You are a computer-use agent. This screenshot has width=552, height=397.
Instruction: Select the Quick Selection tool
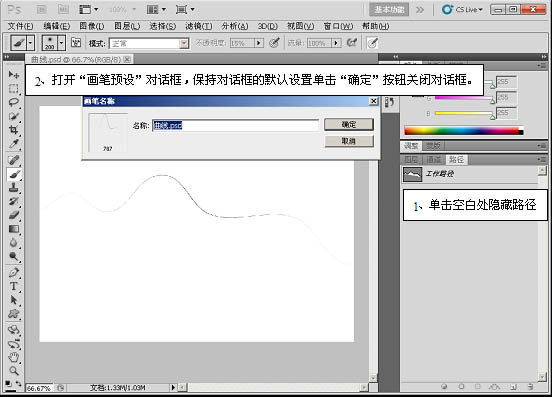(14, 116)
